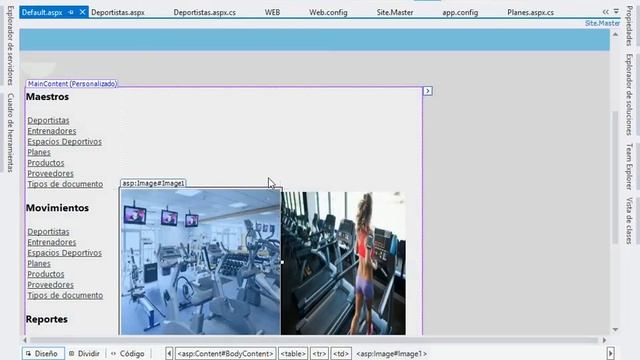Click Productos link under Maestros

coord(46,163)
